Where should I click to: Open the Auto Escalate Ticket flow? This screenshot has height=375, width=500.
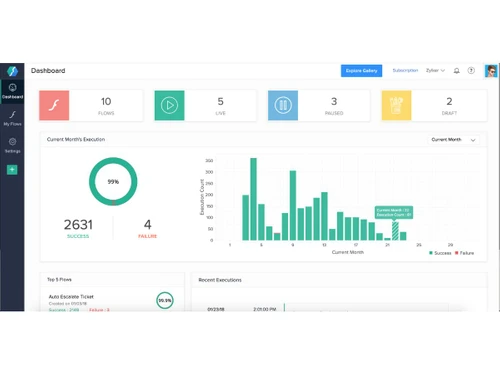(71, 297)
